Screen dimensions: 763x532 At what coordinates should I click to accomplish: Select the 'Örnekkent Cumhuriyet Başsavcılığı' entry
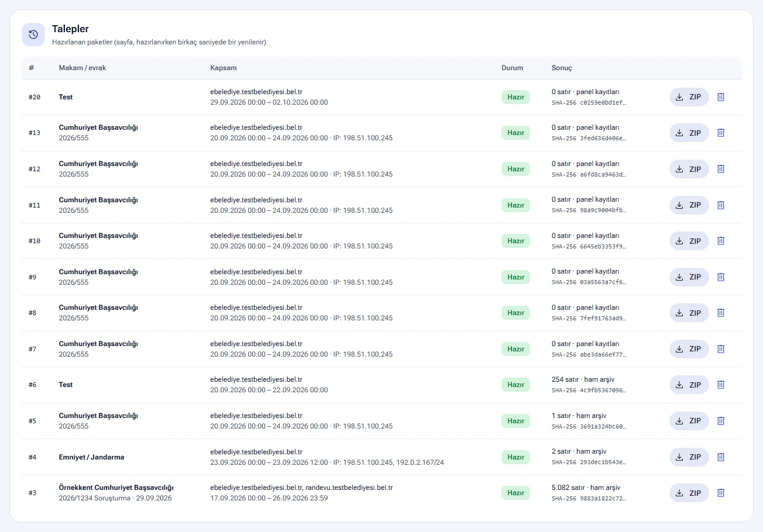click(116, 488)
